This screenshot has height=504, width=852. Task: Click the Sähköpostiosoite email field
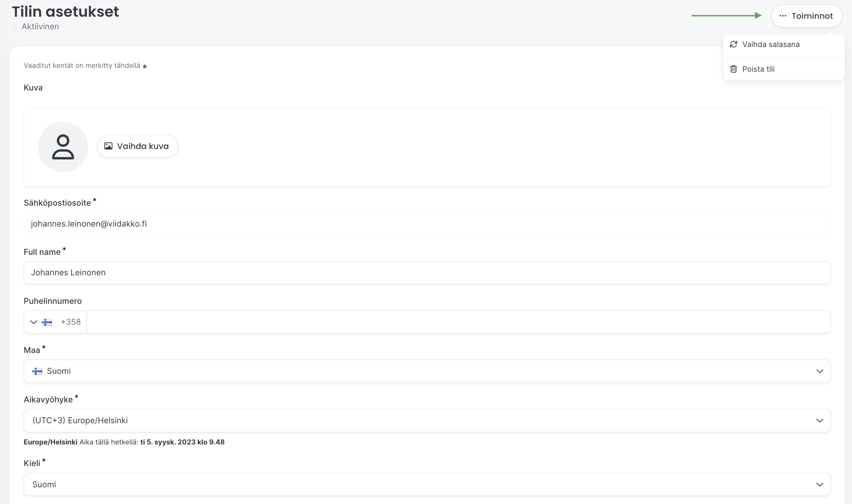[x=427, y=224]
